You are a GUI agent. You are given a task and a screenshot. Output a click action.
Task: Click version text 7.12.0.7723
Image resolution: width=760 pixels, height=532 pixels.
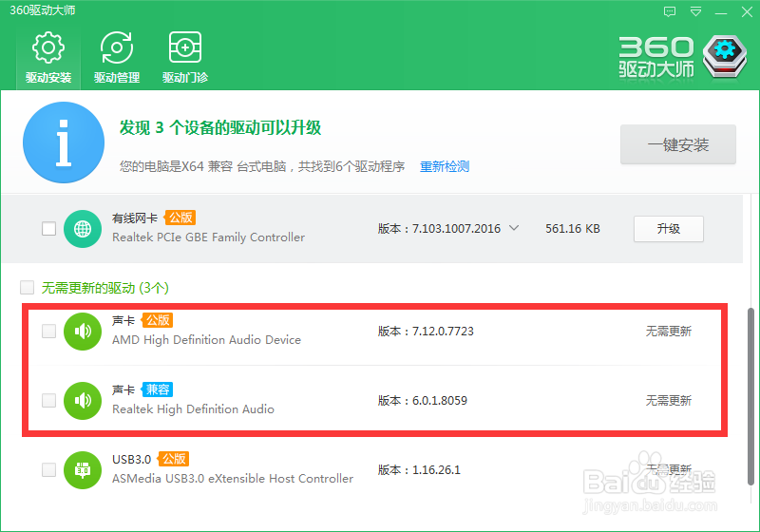point(443,332)
